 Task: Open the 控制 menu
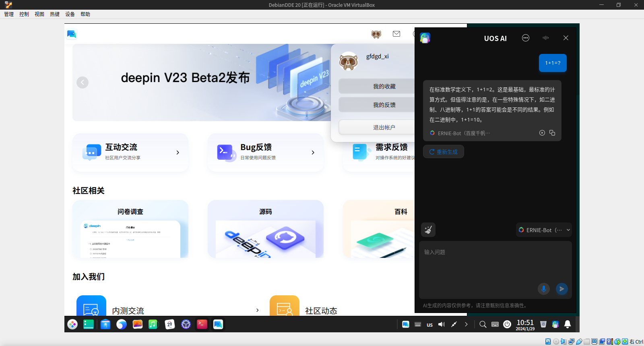pyautogui.click(x=24, y=14)
